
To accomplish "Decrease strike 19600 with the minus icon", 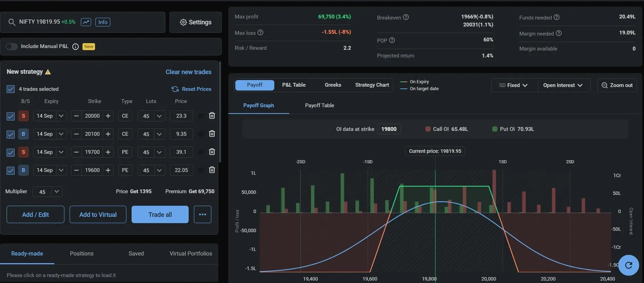I will click(77, 170).
